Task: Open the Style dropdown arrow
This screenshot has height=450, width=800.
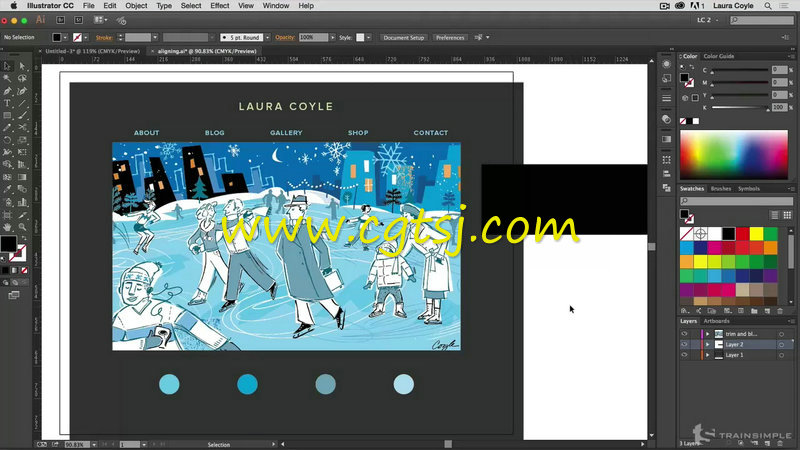Action: point(368,37)
